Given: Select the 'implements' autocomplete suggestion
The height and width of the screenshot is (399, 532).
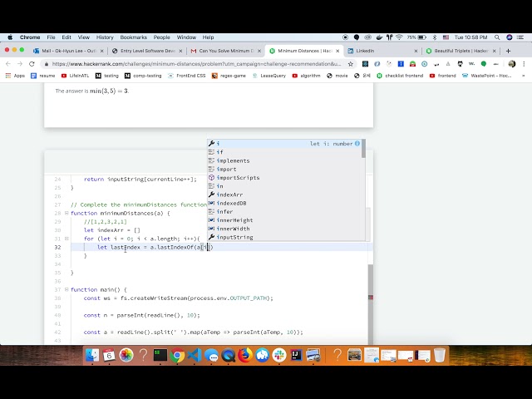Looking at the screenshot, I should pyautogui.click(x=284, y=160).
